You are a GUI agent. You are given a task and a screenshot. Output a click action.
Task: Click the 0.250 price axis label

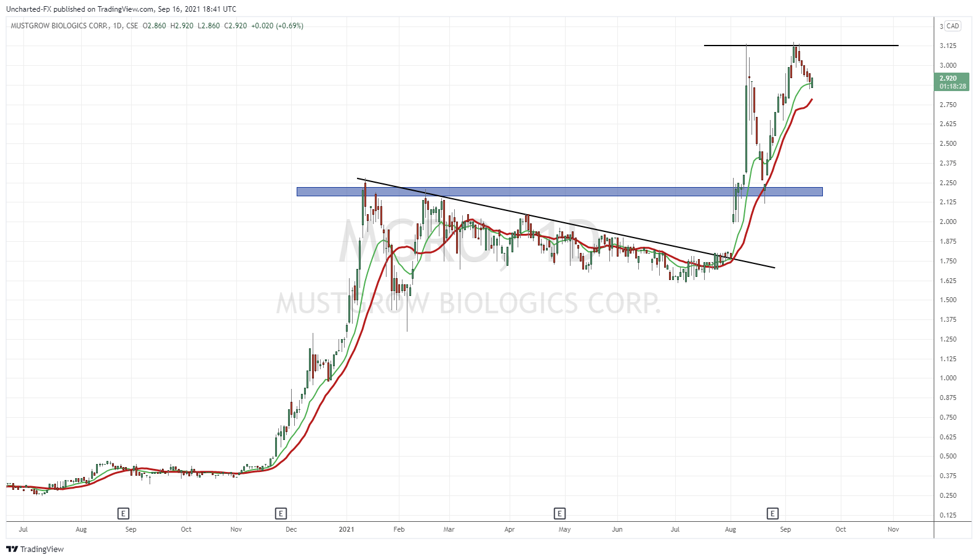click(x=948, y=495)
